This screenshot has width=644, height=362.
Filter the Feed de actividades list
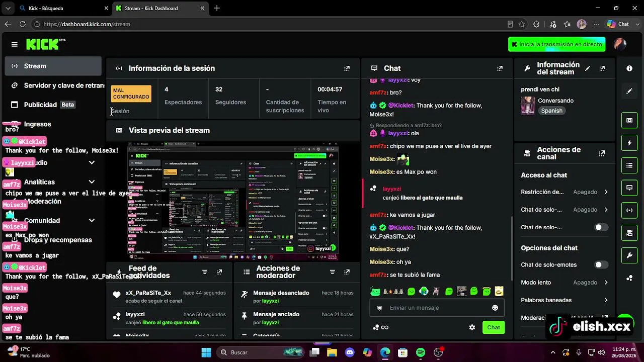[x=205, y=272]
